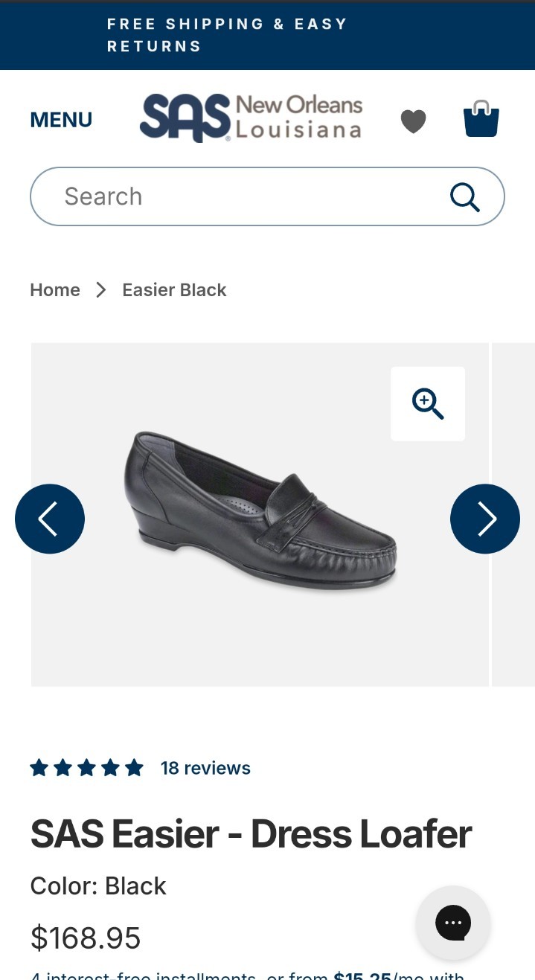Click the interest-free installments text
The height and width of the screenshot is (980, 535).
click(x=247, y=975)
